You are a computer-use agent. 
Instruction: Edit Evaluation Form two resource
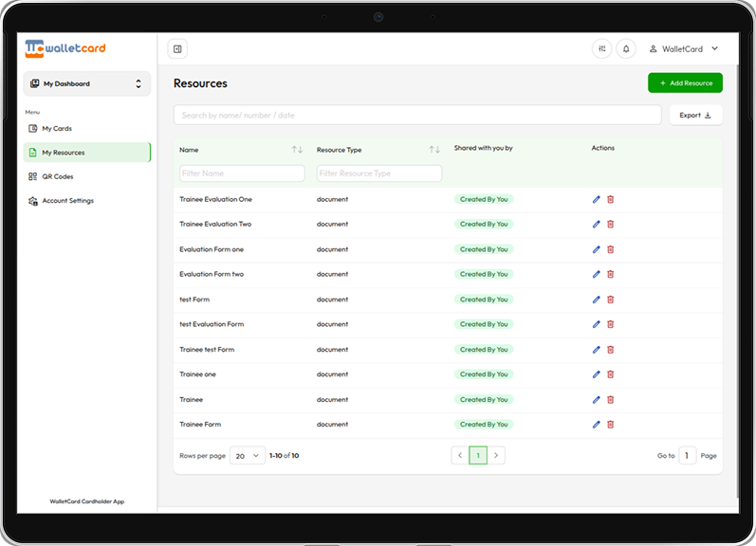pyautogui.click(x=597, y=274)
